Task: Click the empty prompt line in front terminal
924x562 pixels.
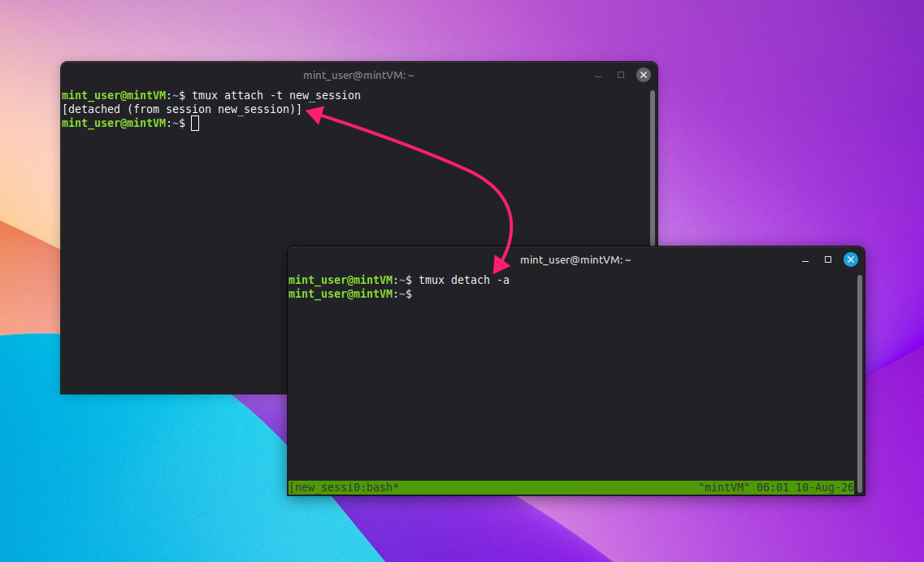Action: pos(350,294)
